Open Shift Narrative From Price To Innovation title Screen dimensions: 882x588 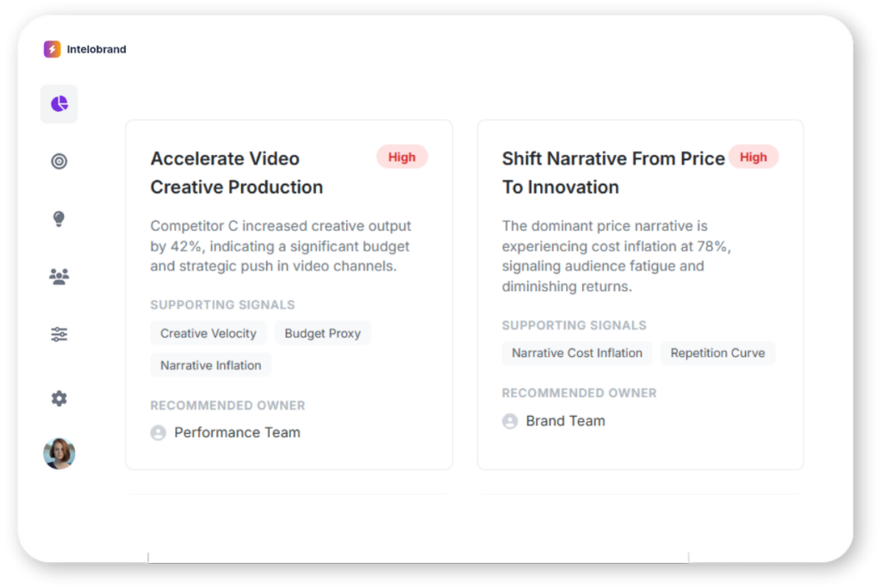click(x=613, y=172)
